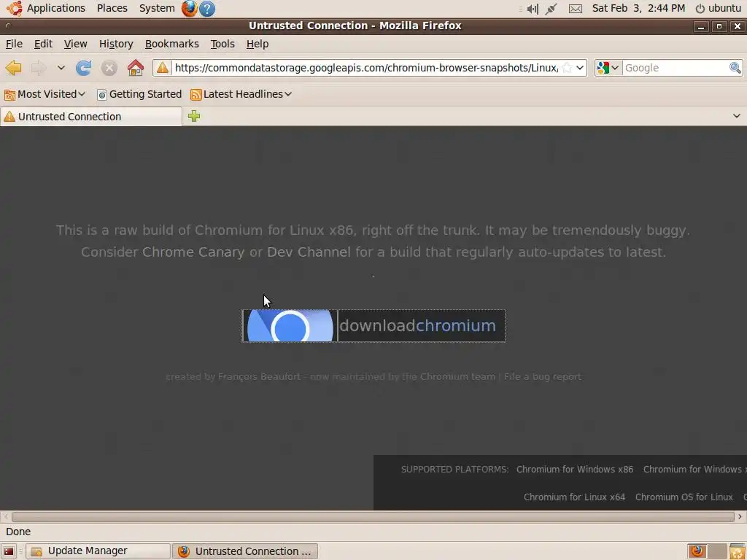Click the network connection icon
747x560 pixels.
551,9
